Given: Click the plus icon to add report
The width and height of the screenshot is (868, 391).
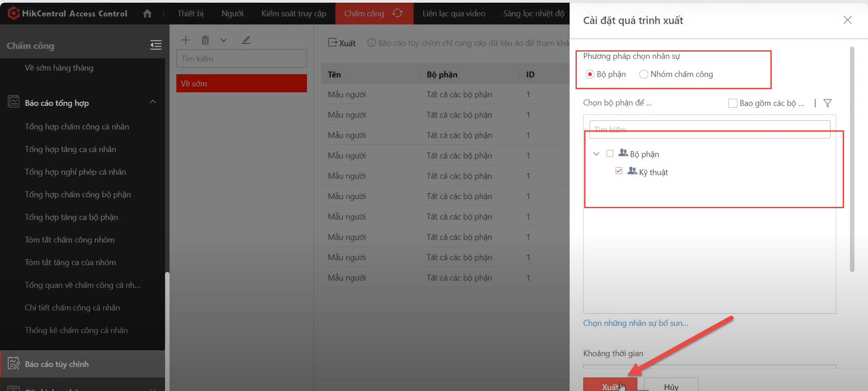Looking at the screenshot, I should (185, 40).
